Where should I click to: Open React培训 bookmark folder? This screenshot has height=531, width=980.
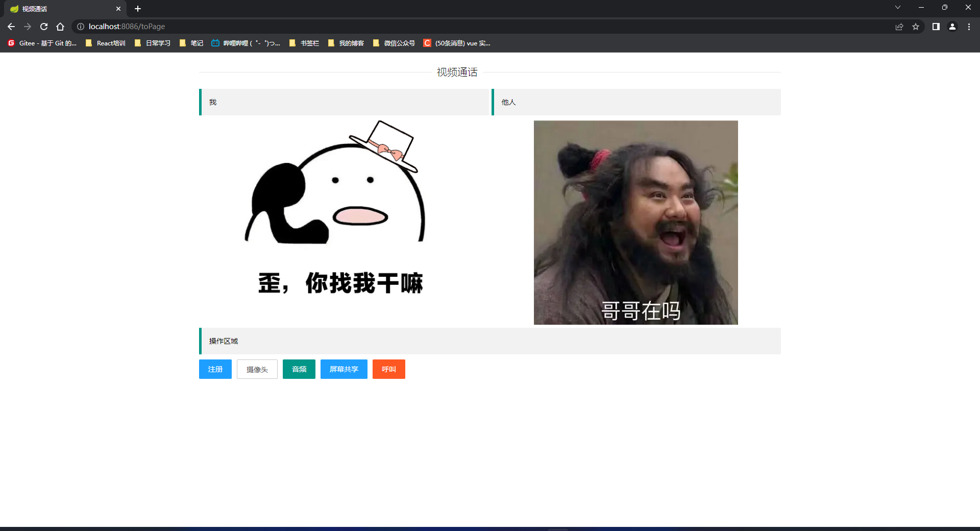click(106, 43)
